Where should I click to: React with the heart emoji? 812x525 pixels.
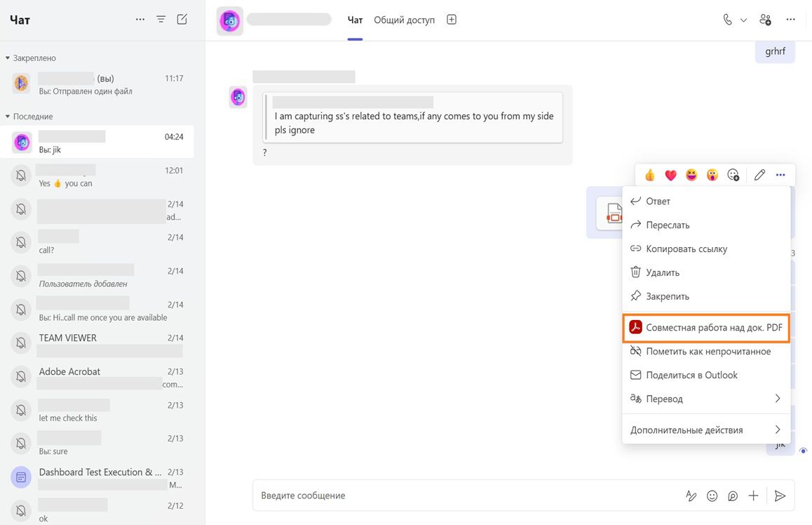[670, 174]
